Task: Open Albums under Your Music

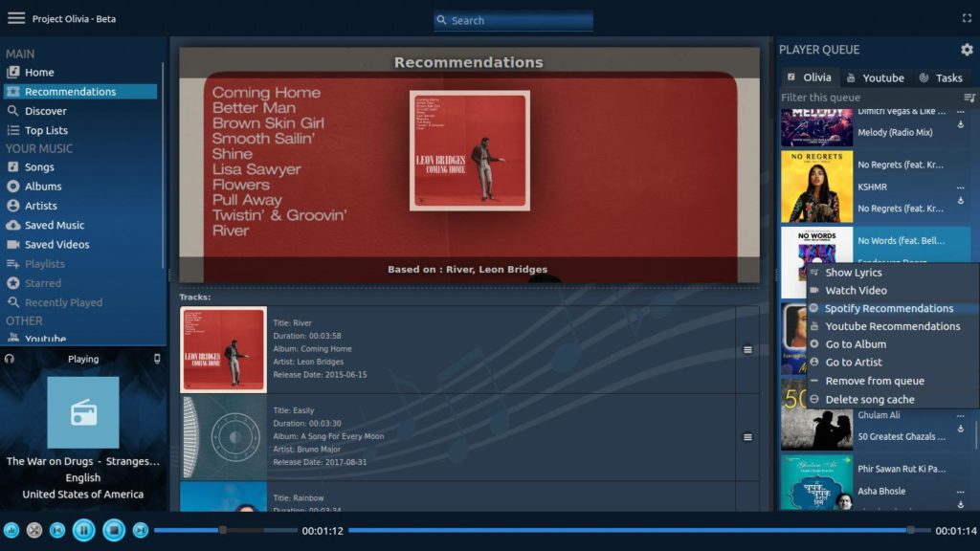Action: coord(80,187)
